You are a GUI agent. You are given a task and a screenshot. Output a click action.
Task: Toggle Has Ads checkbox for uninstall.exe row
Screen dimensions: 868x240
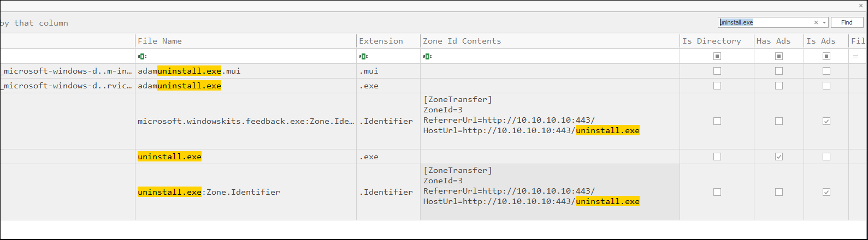pos(779,157)
